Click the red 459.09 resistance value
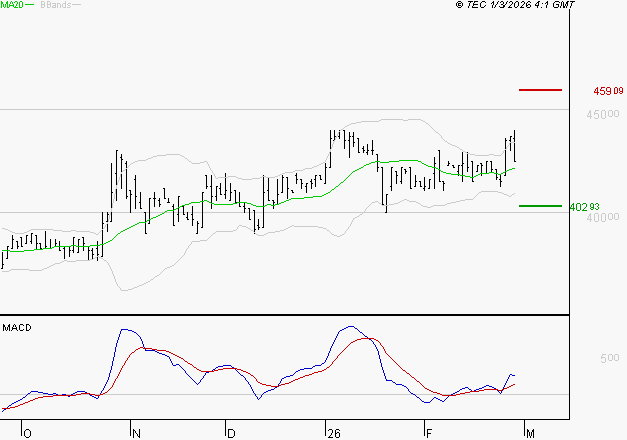627x440 pixels. 608,91
